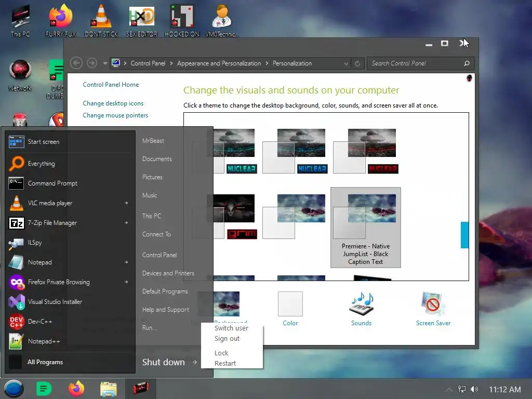Launch Firefox from the taskbar
Viewport: 532px width, 399px height.
coord(76,389)
